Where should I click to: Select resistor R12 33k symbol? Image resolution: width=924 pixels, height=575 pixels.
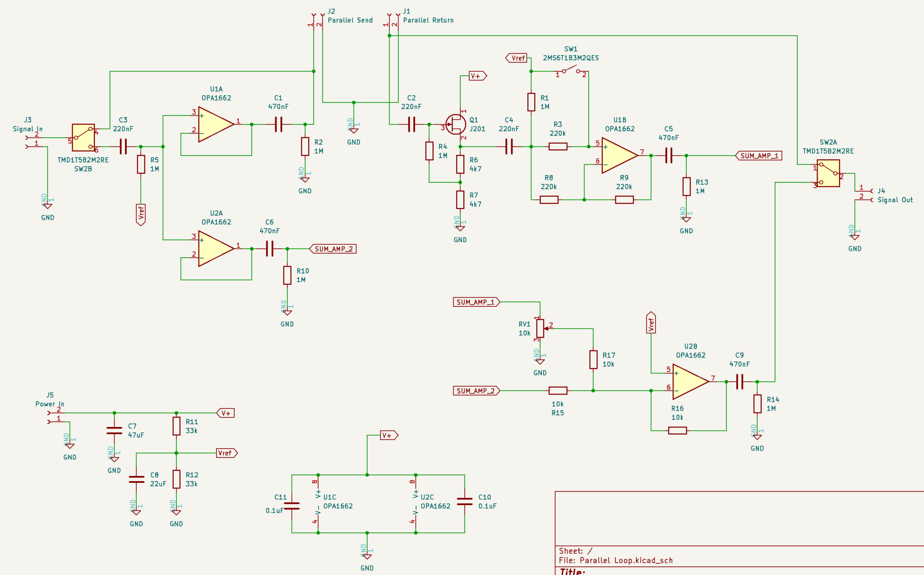point(176,479)
